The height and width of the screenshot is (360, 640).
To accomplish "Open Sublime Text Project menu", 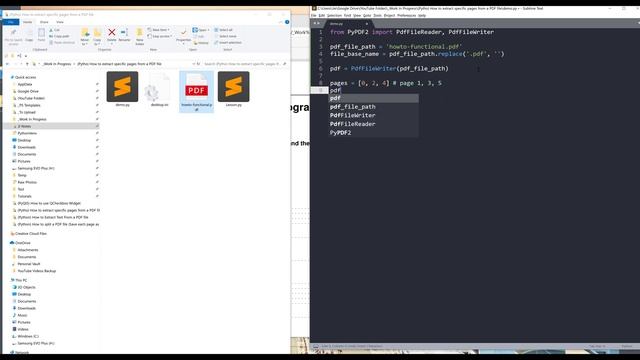I will [x=389, y=16].
